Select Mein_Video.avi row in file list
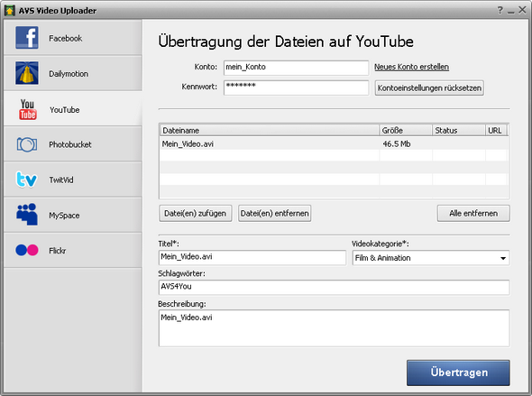This screenshot has width=532, height=396. (x=335, y=143)
